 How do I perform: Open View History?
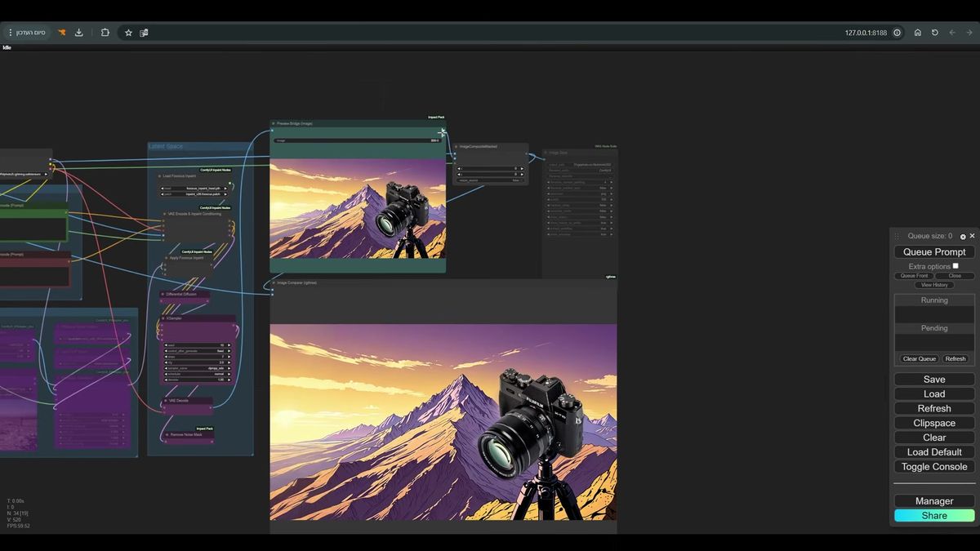click(934, 285)
